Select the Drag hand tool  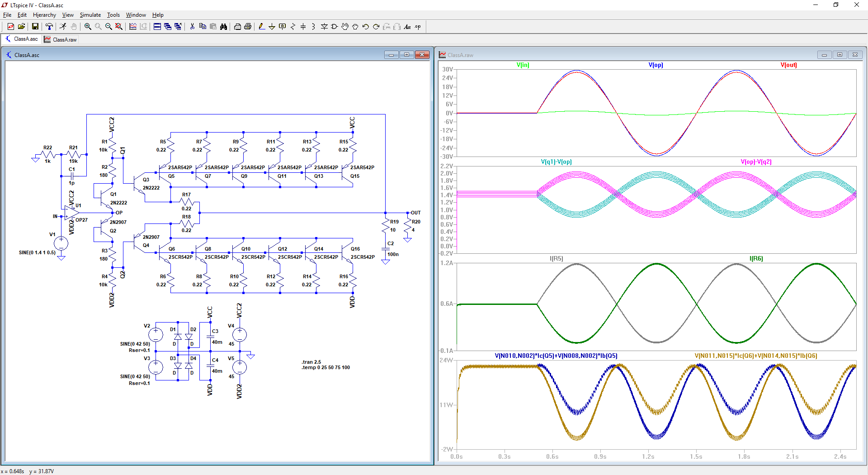[355, 27]
